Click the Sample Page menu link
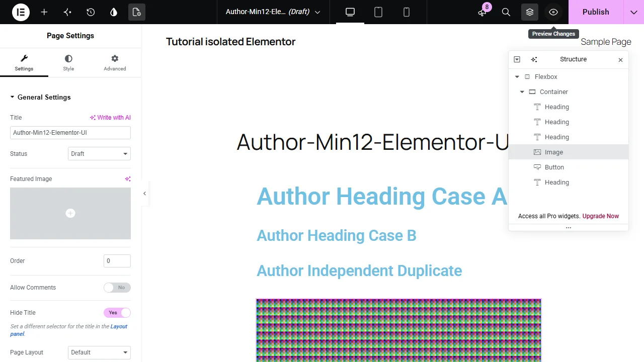 606,42
